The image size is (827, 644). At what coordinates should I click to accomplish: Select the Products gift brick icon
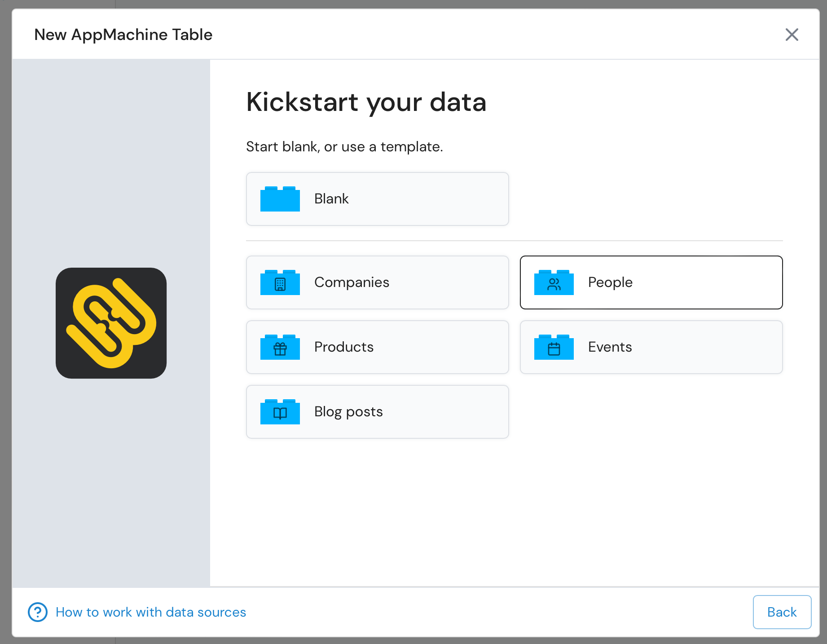(x=280, y=347)
